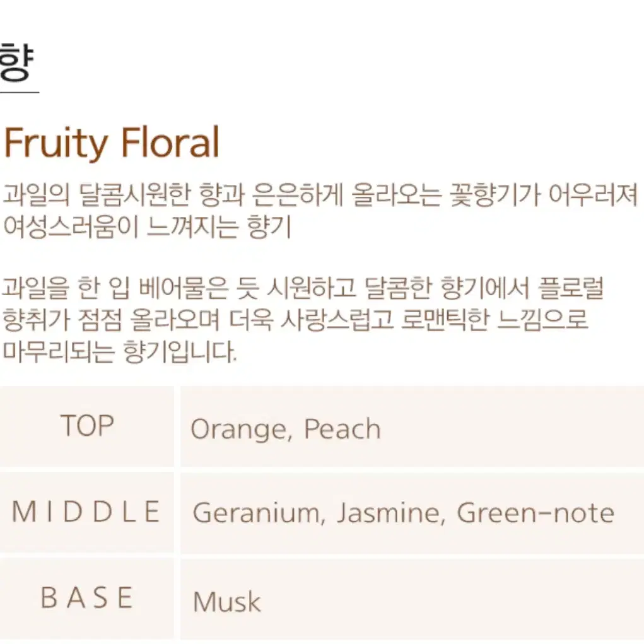
Task: Click the line starting with 향취가 점점
Action: tap(295, 319)
